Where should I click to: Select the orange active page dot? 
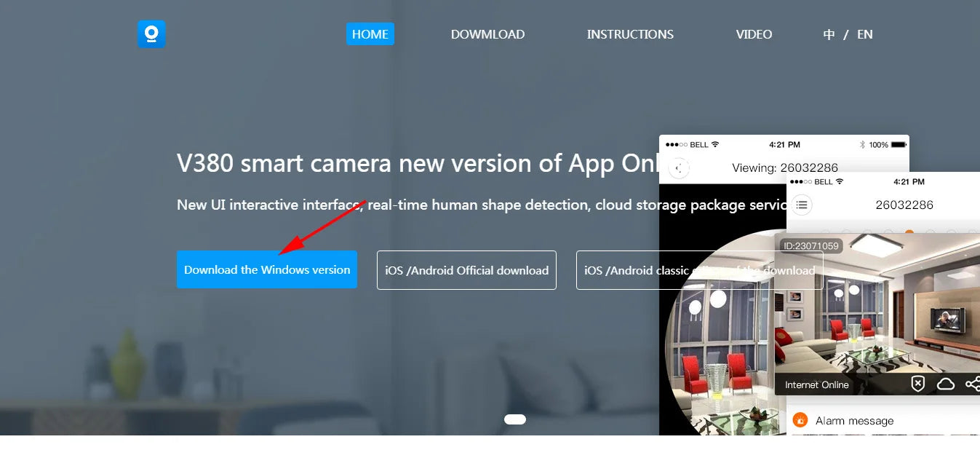(x=909, y=232)
